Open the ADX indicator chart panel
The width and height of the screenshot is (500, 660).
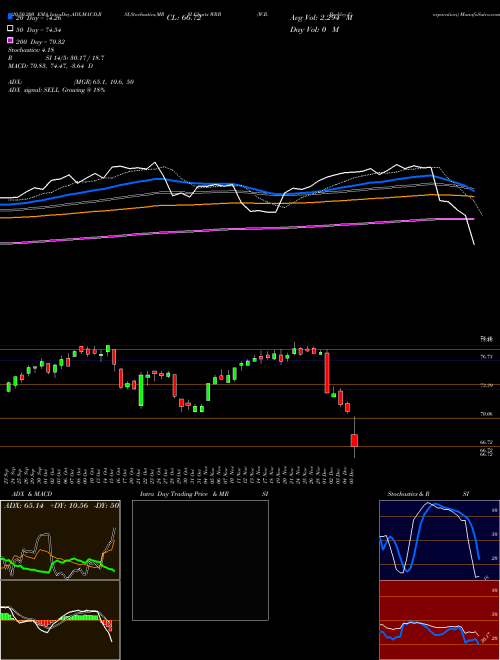pos(60,540)
